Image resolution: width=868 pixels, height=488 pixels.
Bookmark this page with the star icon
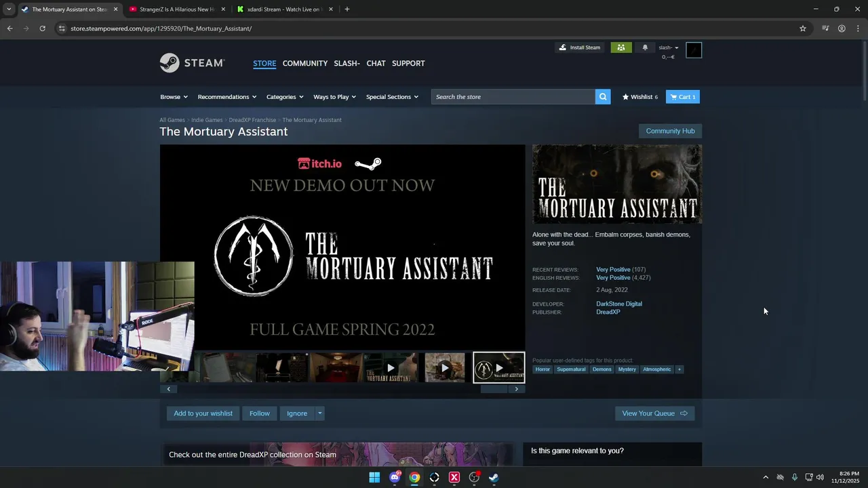point(803,28)
